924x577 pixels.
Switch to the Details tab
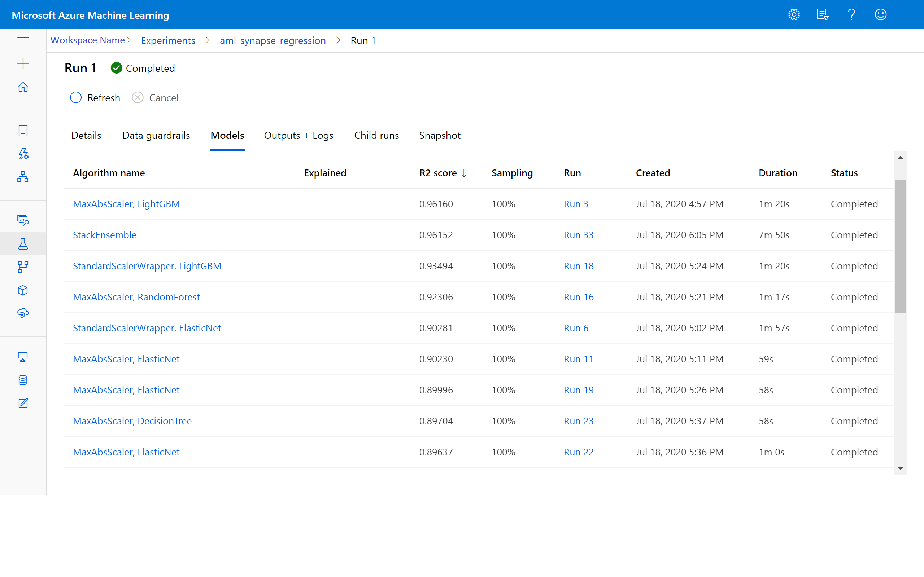click(87, 136)
